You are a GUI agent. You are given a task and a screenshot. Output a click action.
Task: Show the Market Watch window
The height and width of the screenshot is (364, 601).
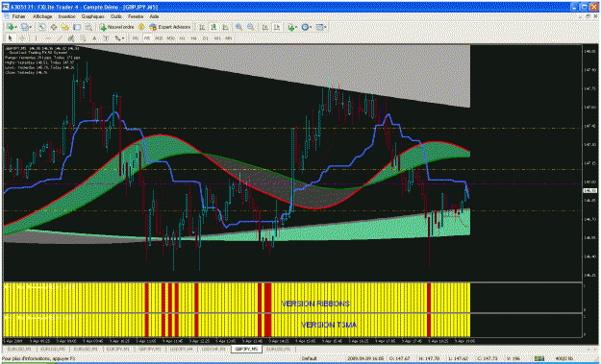tap(41, 27)
